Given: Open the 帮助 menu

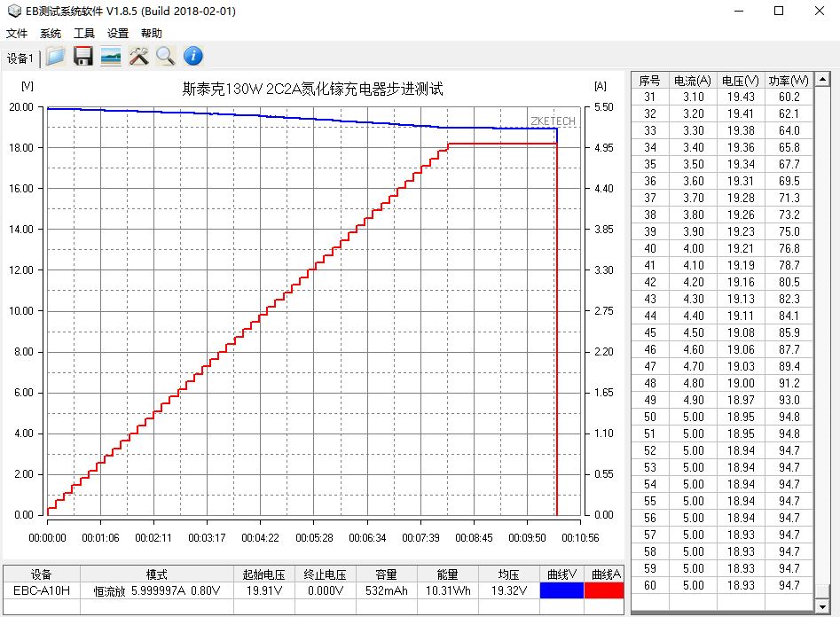Looking at the screenshot, I should coord(152,34).
